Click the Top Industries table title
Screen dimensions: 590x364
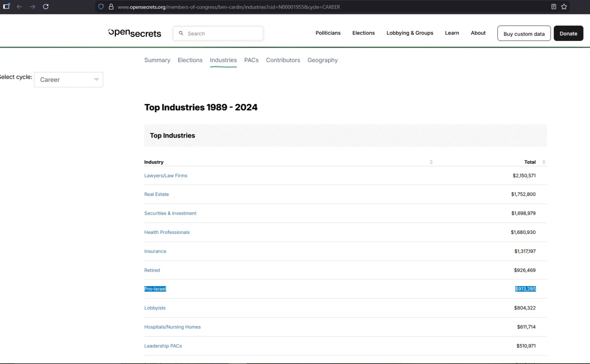tap(172, 135)
